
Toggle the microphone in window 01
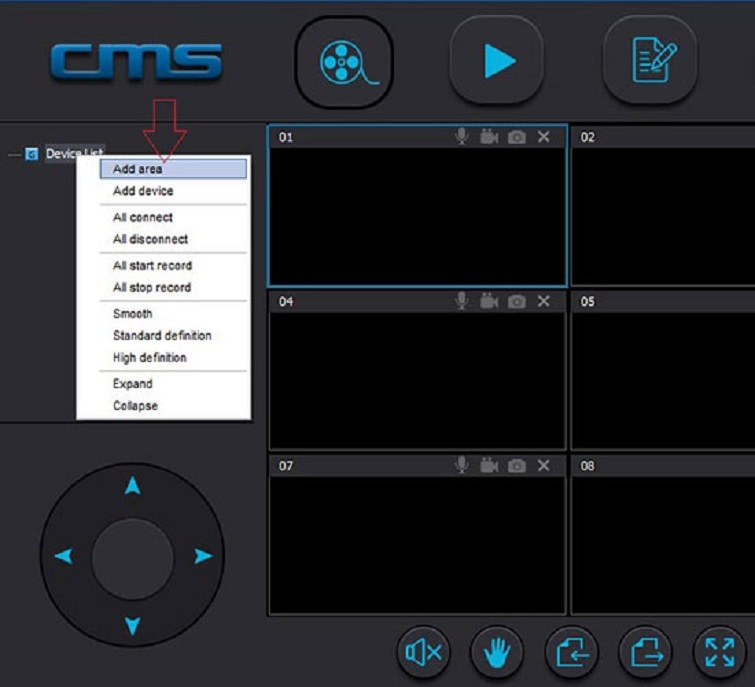(462, 137)
